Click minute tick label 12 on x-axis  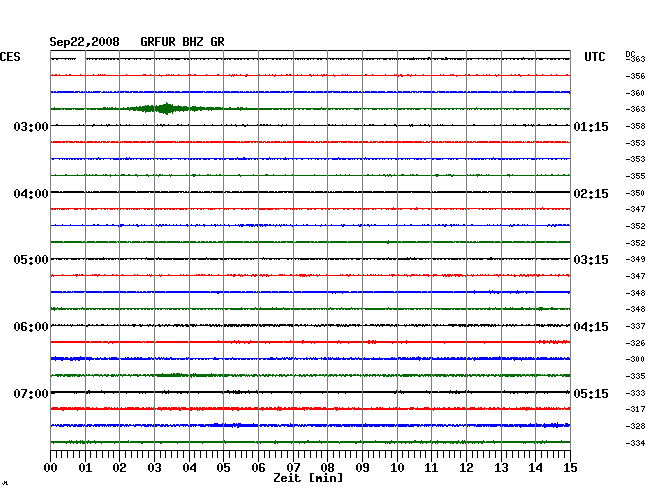(466, 467)
